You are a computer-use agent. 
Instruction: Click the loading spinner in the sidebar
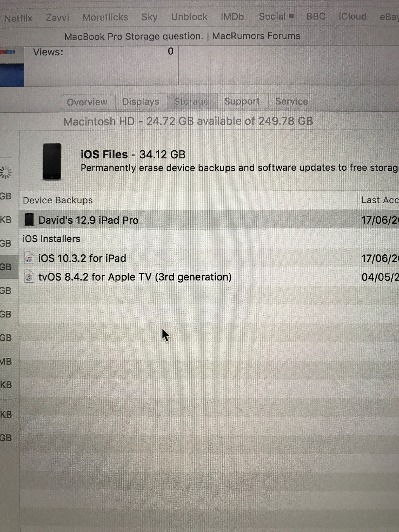pos(6,172)
